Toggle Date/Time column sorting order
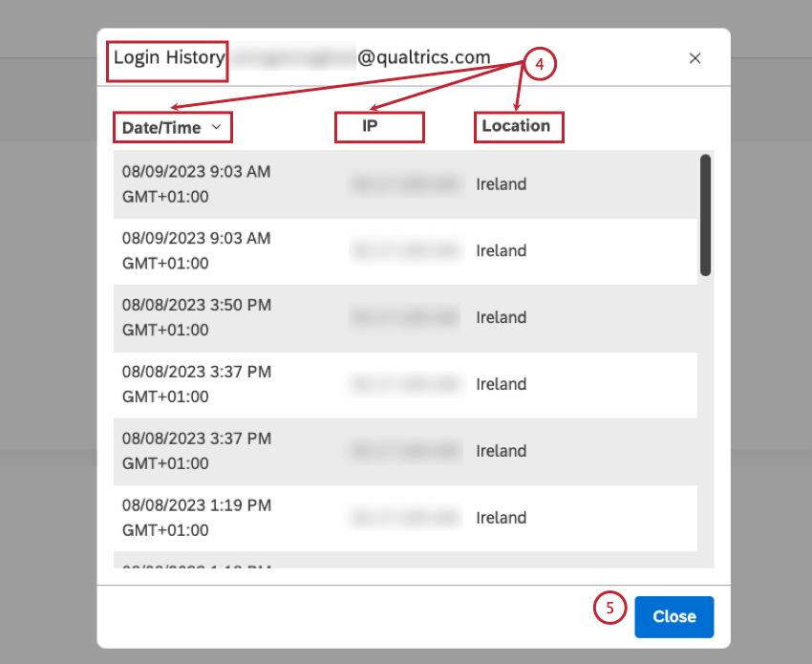The height and width of the screenshot is (664, 812). click(x=217, y=126)
